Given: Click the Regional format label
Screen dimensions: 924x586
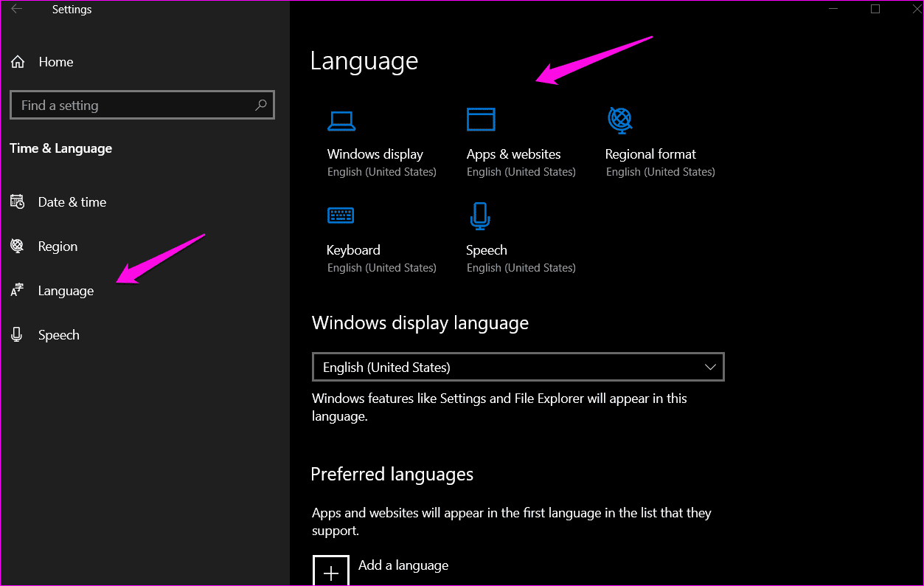Looking at the screenshot, I should pos(650,154).
